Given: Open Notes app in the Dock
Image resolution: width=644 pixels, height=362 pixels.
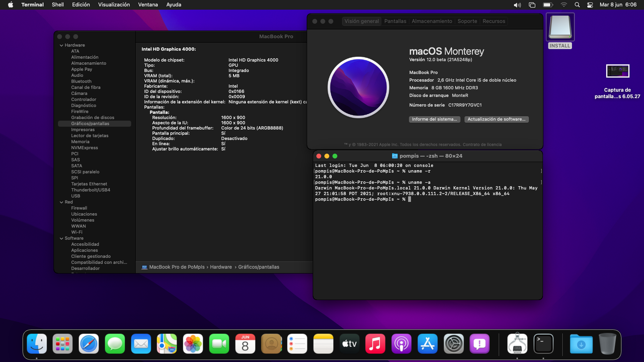Looking at the screenshot, I should click(x=324, y=344).
